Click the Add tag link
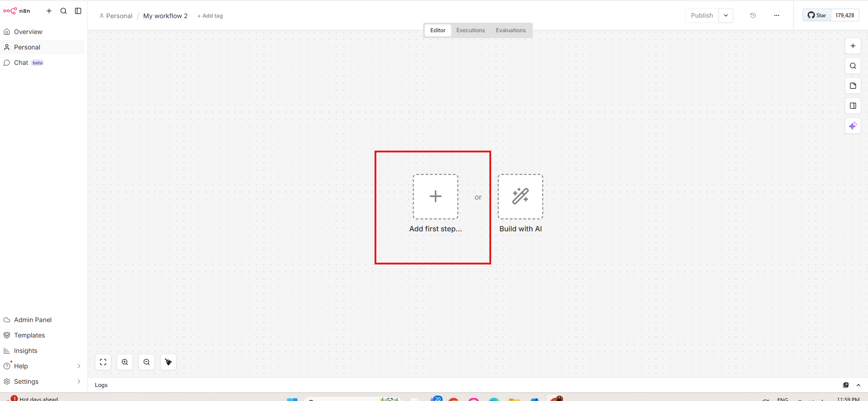Viewport: 868px width, 401px height. tap(210, 16)
